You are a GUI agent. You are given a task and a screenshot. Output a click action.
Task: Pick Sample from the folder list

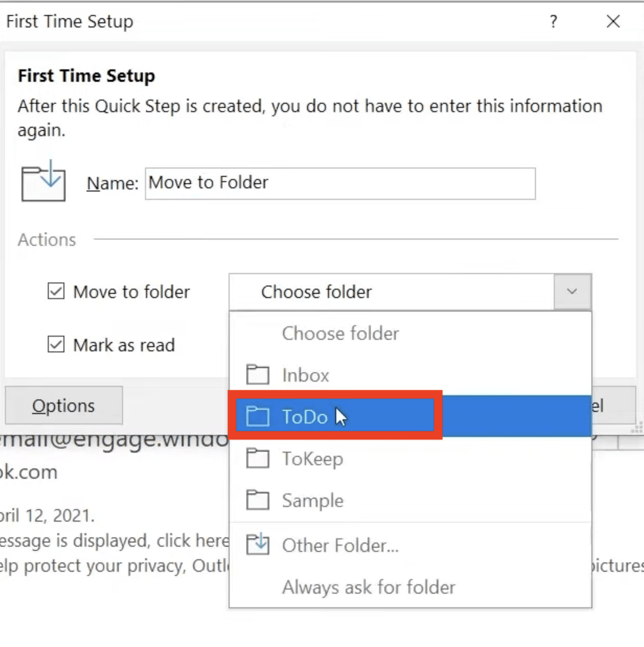[x=411, y=499]
